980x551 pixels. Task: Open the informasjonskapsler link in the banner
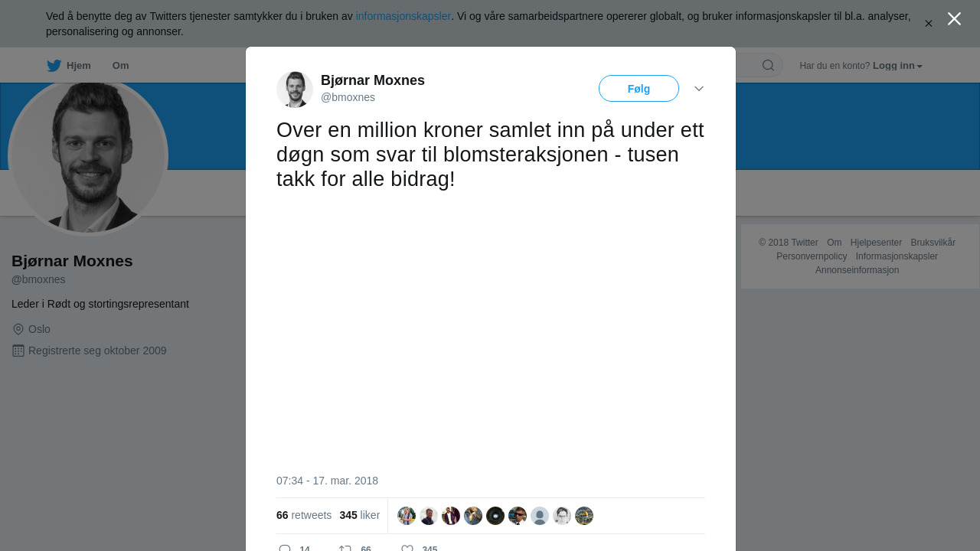click(x=403, y=16)
